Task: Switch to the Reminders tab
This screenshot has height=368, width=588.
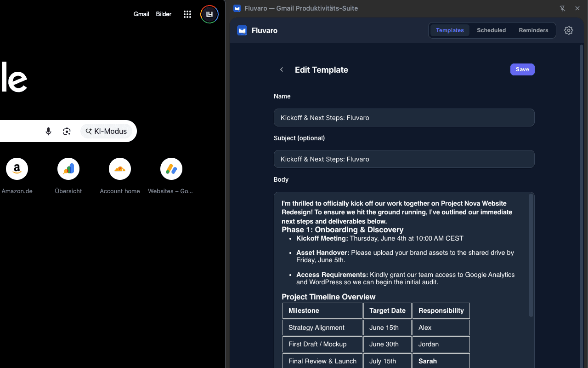Action: point(533,30)
